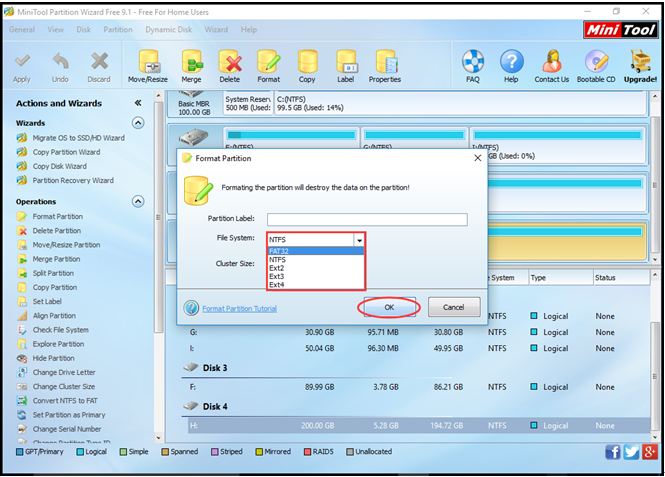The width and height of the screenshot is (665, 477).
Task: Open the Partition menu
Action: tap(118, 30)
